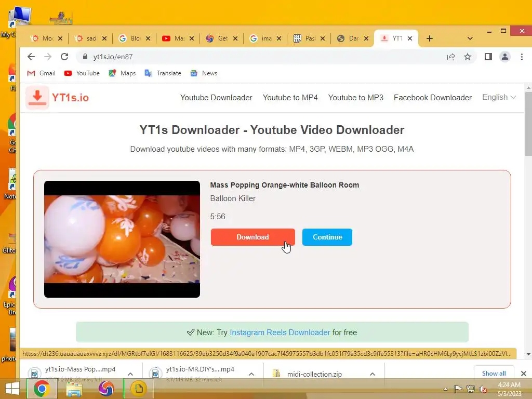Open Gmail bookmark
532x399 pixels.
[x=41, y=73]
